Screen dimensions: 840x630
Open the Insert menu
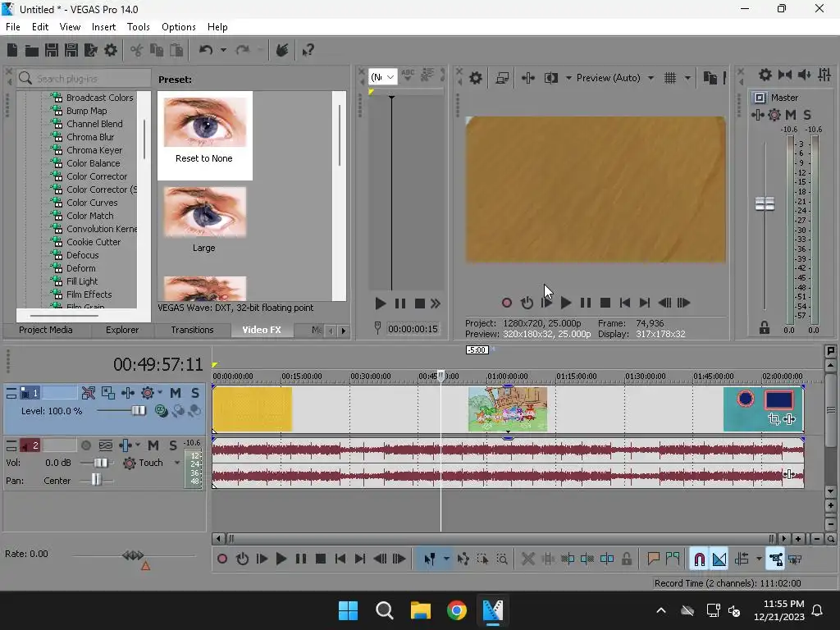pos(103,27)
